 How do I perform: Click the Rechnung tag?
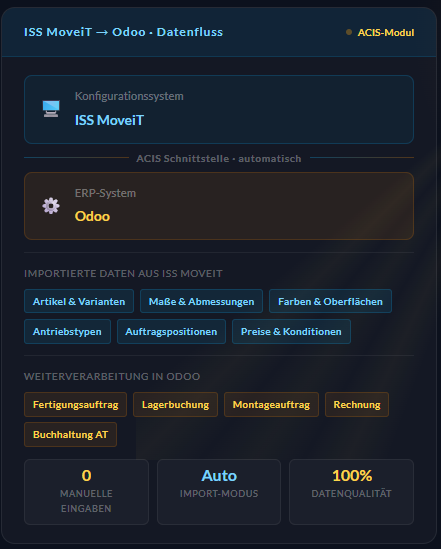point(357,404)
